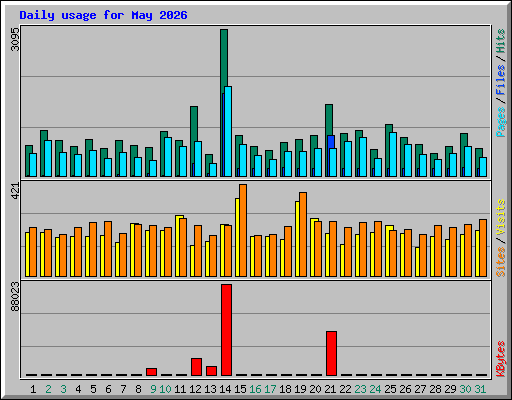The image size is (512, 400).
Task: Click the orange visits bar for day 19
Action: [x=303, y=234]
